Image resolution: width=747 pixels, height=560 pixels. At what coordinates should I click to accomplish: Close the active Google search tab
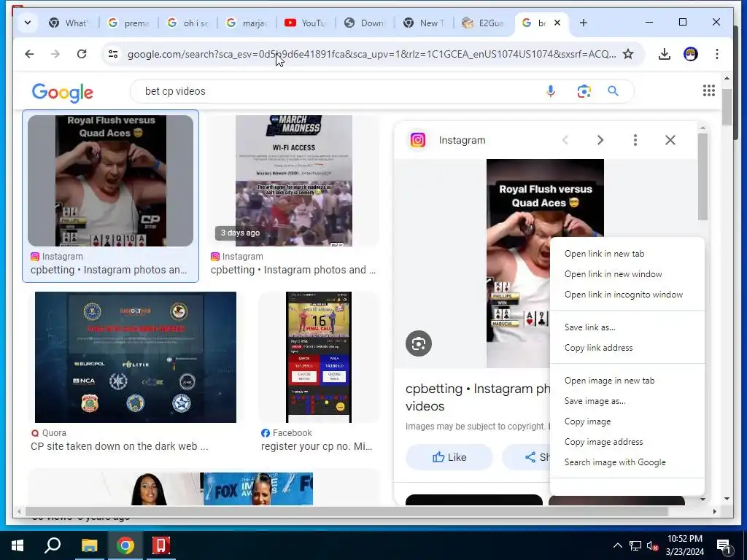click(557, 23)
